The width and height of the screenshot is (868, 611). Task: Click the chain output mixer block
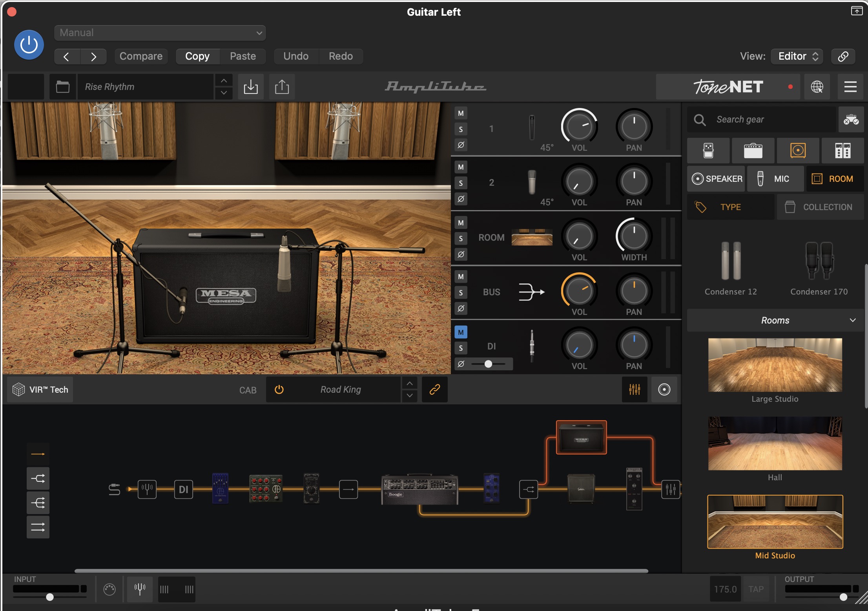671,489
